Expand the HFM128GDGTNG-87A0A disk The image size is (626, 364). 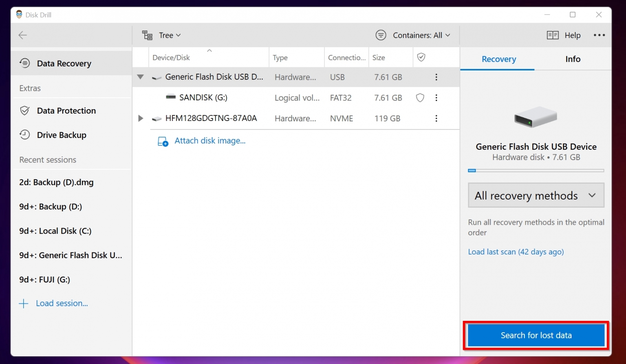tap(140, 118)
